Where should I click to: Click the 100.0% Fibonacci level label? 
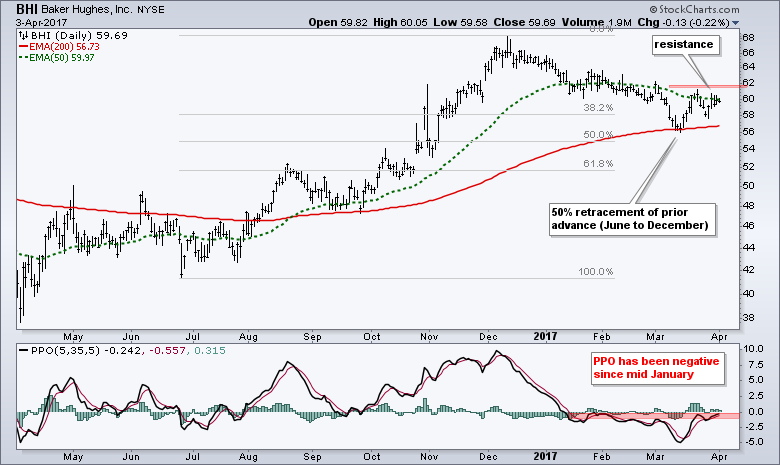595,272
